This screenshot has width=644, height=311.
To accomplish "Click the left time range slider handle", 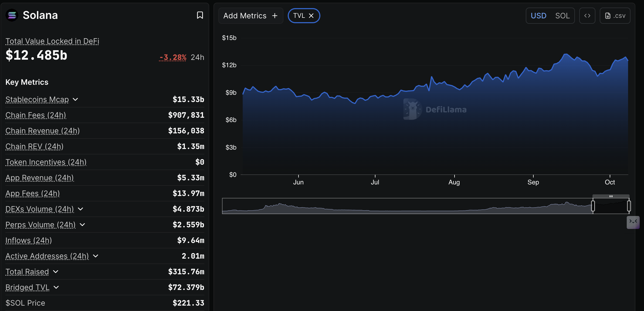I will 593,206.
